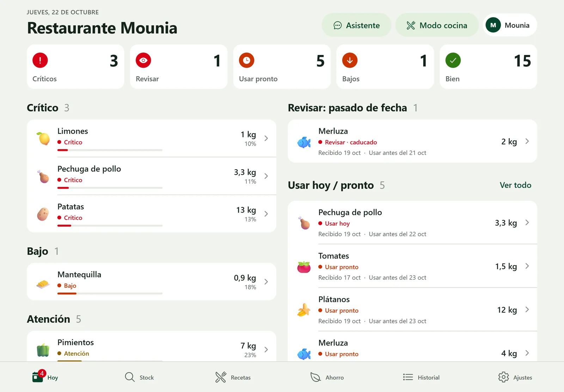Open Tomates details chevron
Viewport: 564px width, 392px height.
pyautogui.click(x=527, y=266)
